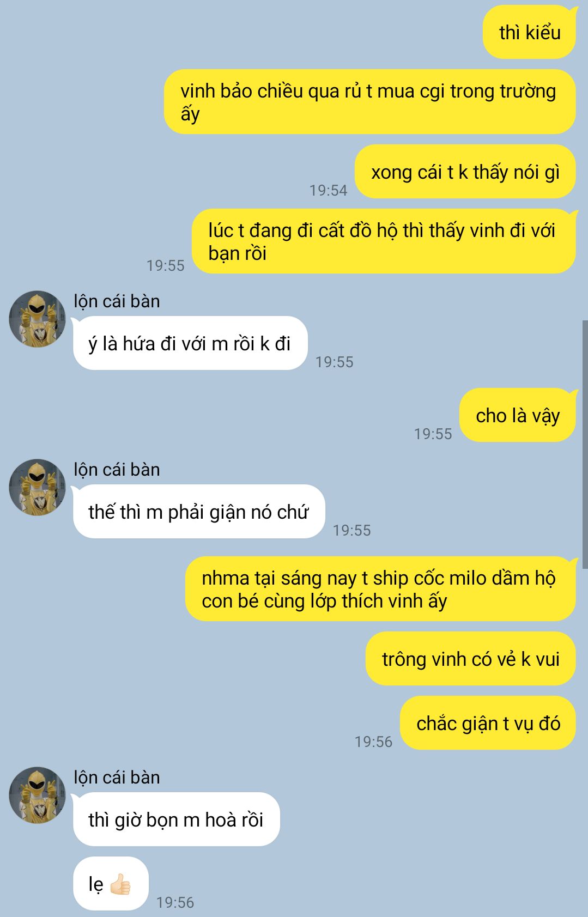Click the white "thế thì m phải giận nó chứ" bubble
The image size is (588, 917).
pos(199,512)
